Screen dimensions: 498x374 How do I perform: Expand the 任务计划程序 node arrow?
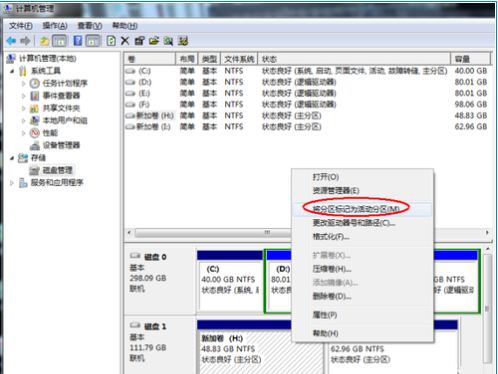[23, 83]
